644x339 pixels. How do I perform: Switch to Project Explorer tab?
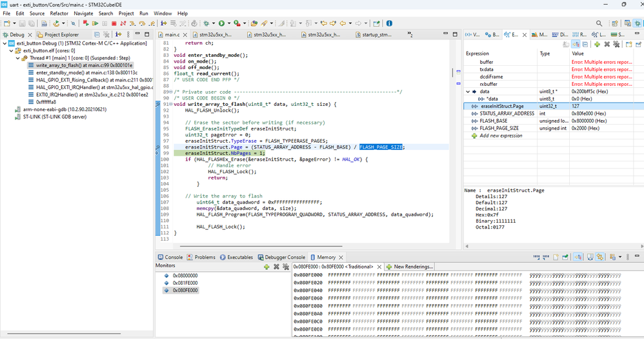58,34
